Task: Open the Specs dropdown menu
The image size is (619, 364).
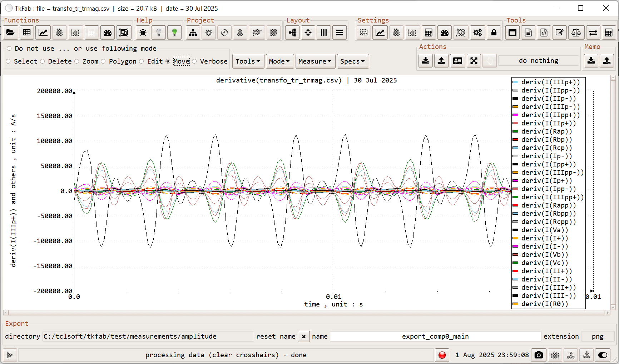Action: [x=352, y=61]
